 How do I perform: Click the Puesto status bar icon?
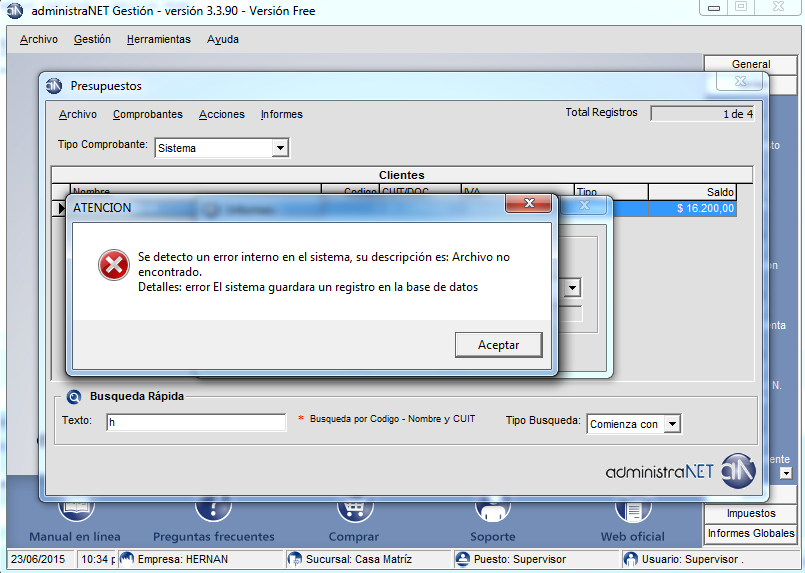[463, 559]
